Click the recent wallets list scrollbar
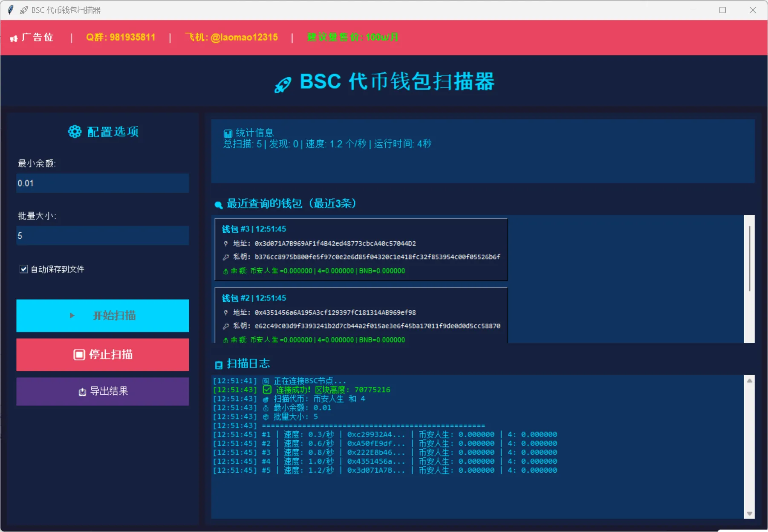The image size is (768, 532). [749, 258]
